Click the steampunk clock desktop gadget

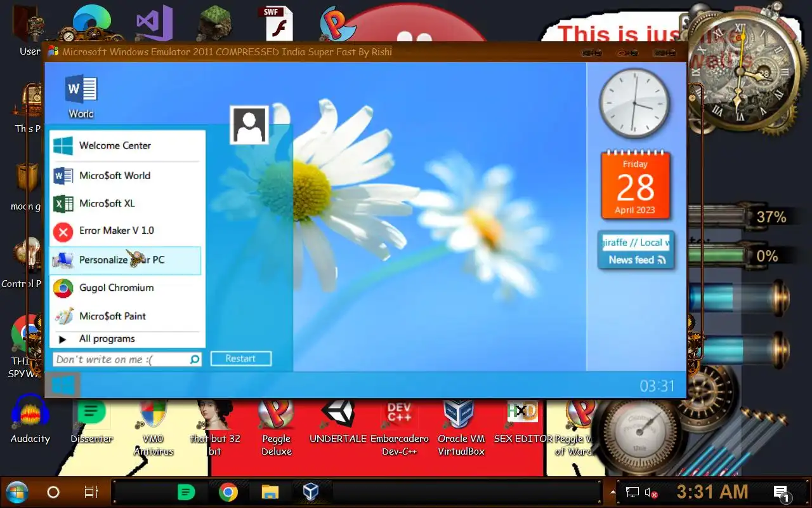tap(740, 70)
